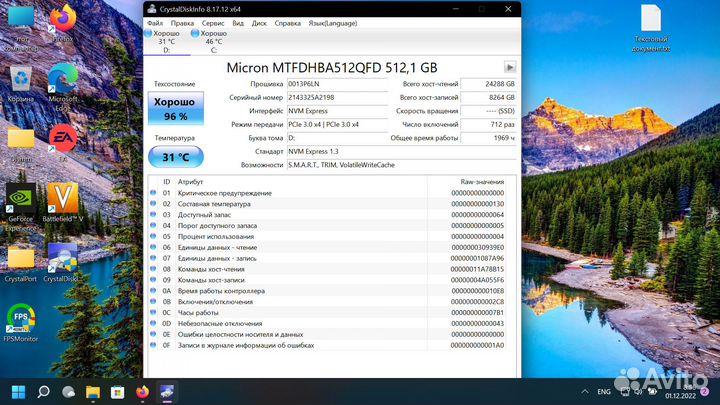Click the Microsoft Edge desktop icon

[63, 87]
